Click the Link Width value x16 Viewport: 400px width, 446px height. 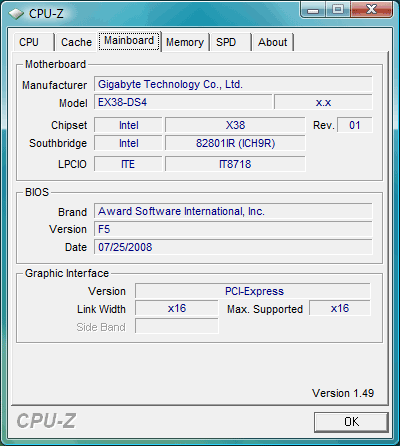pyautogui.click(x=177, y=308)
